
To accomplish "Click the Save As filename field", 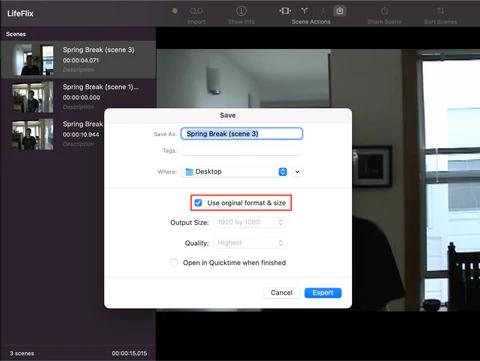I will [242, 134].
